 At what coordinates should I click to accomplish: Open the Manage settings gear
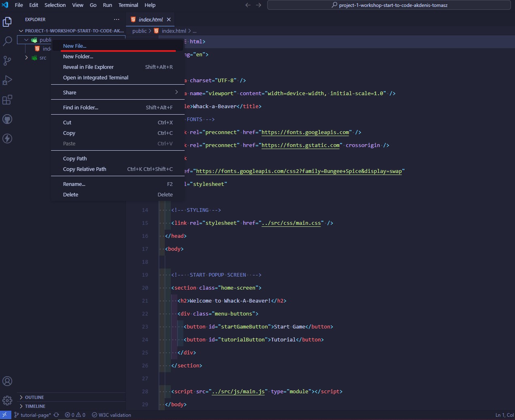(7, 401)
